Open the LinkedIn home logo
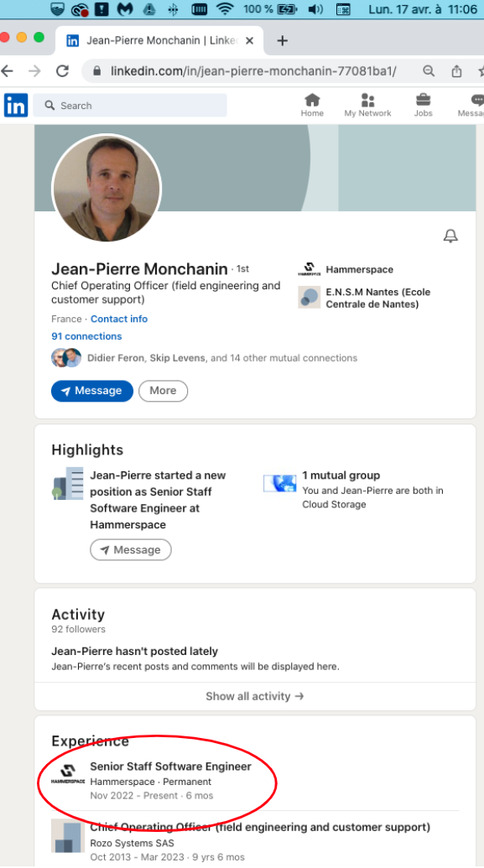Screen dimensions: 484x868 tap(15, 105)
